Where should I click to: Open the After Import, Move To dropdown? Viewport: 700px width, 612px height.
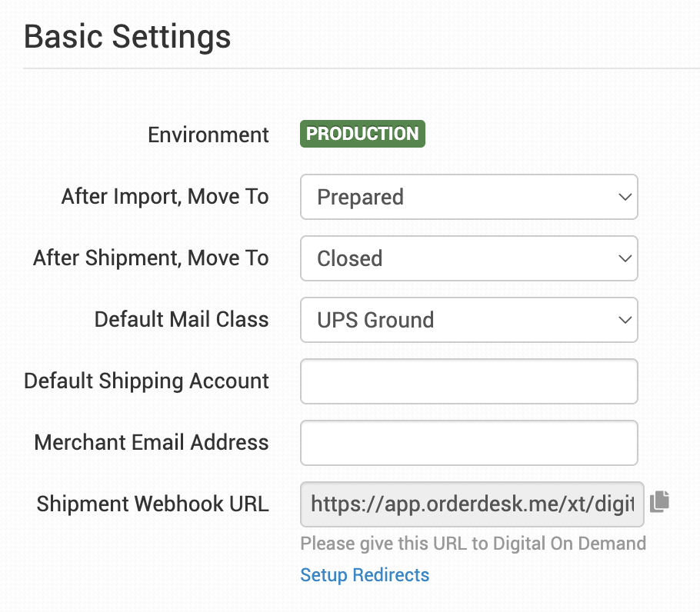coord(468,197)
